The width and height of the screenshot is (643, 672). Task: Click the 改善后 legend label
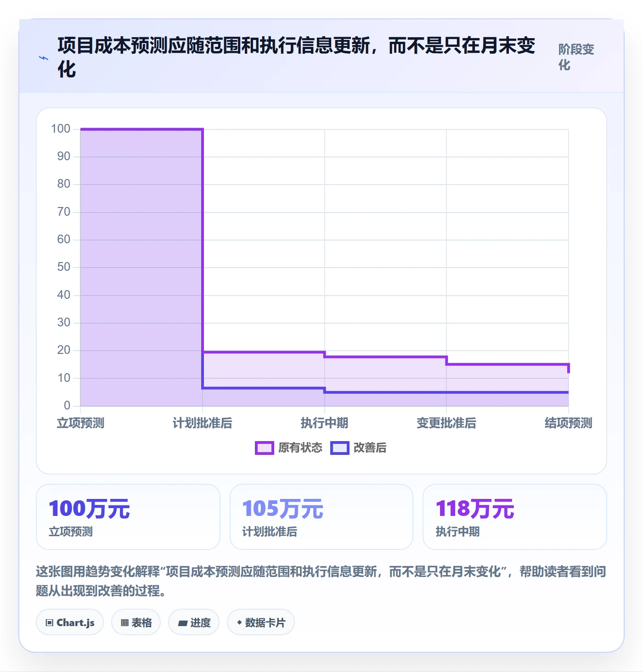click(x=370, y=448)
